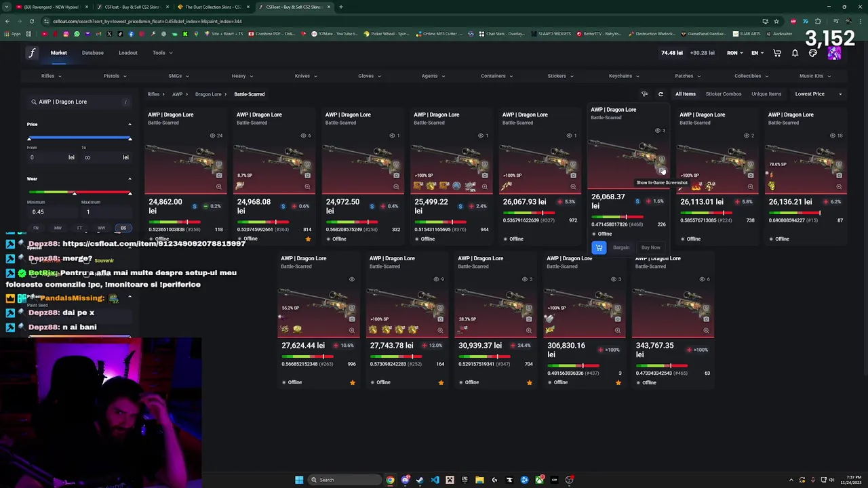Add the 26,068.37 lei item to cart
The height and width of the screenshot is (488, 868).
(x=599, y=247)
